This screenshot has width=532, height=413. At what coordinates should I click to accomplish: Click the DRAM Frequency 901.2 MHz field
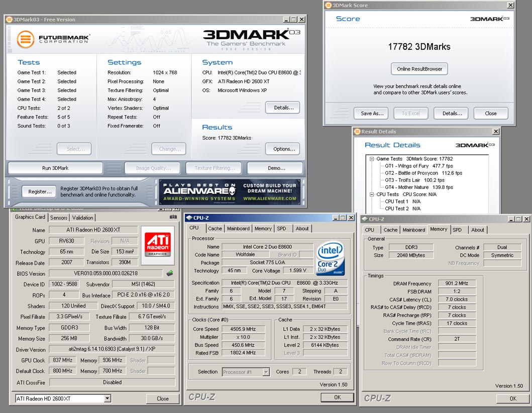[x=457, y=283]
